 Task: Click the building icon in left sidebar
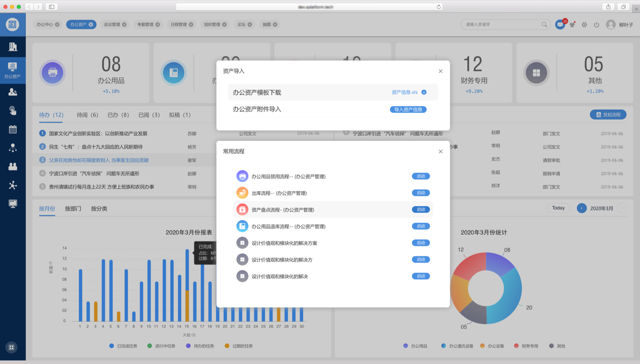[13, 47]
